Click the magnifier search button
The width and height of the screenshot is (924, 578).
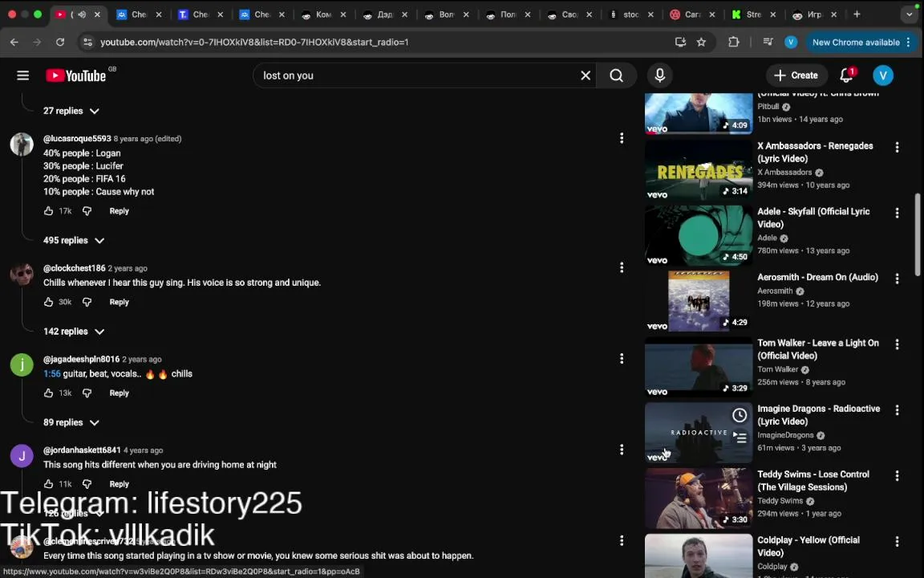[616, 75]
